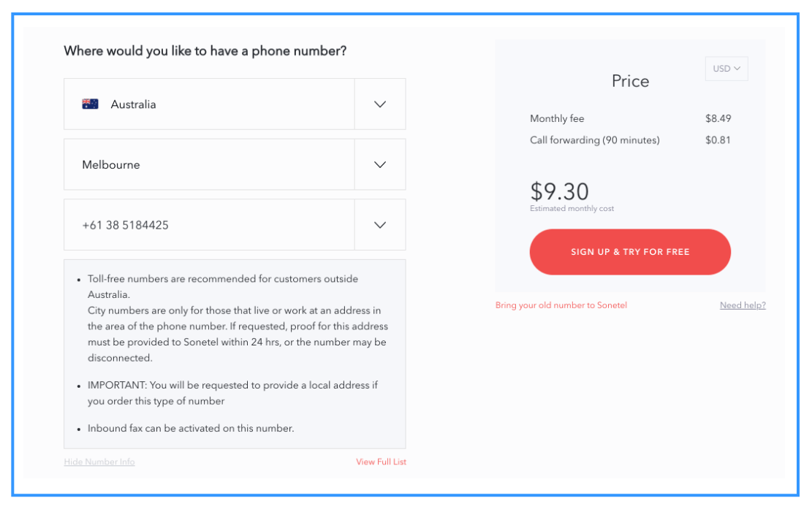Open Bring your old number to Sonetel

[x=561, y=305]
